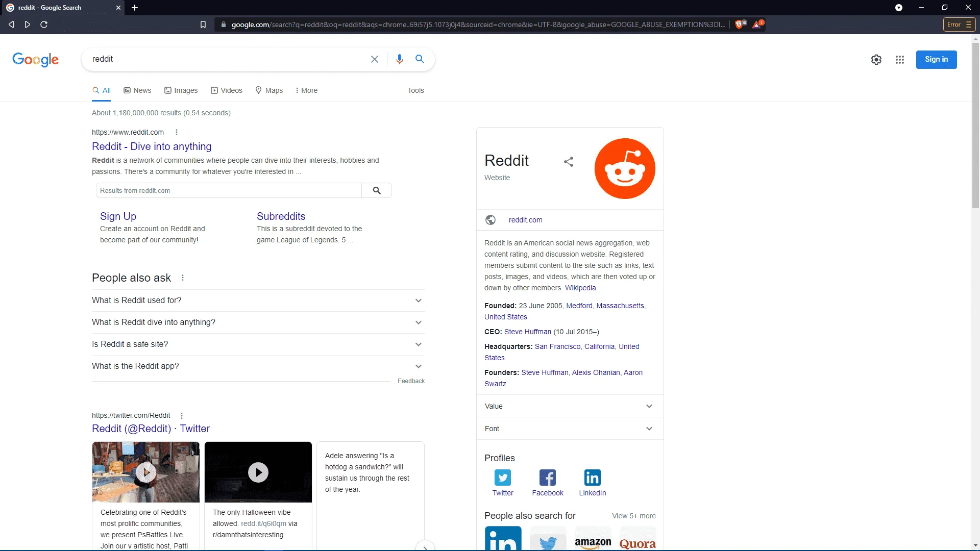This screenshot has width=980, height=551.
Task: Click the globe icon beside reddit.com
Action: 491,220
